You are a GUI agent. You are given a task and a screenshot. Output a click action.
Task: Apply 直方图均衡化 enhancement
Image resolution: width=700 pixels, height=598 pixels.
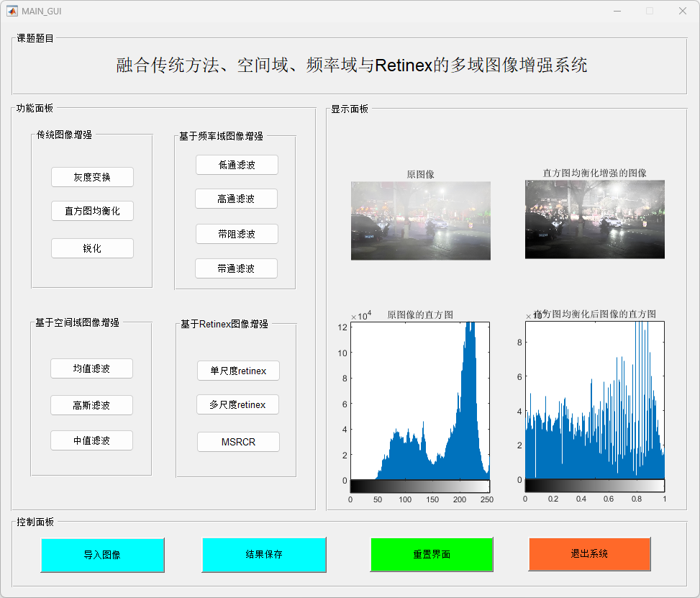pyautogui.click(x=92, y=211)
